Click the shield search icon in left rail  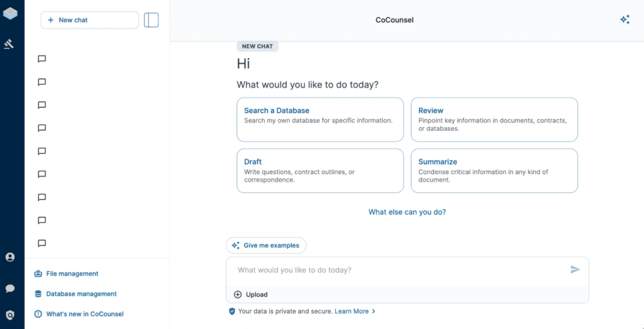pos(10,315)
